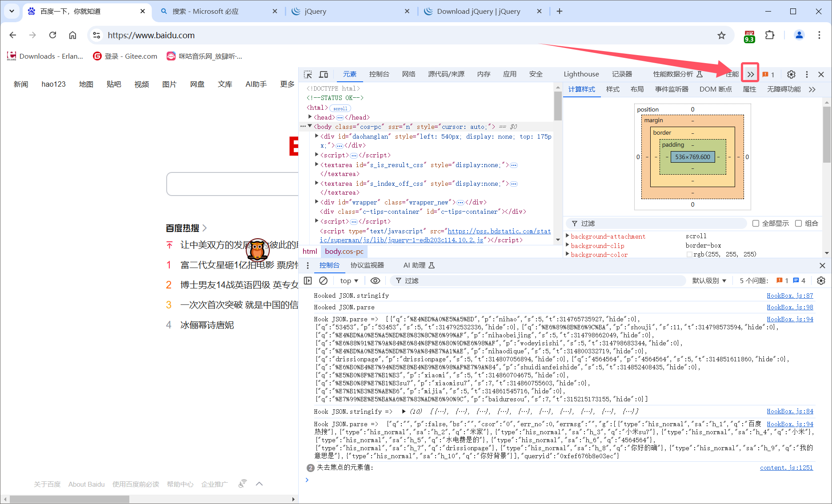The image size is (832, 504).
Task: Open HookBox.js:87 source link
Action: click(790, 296)
